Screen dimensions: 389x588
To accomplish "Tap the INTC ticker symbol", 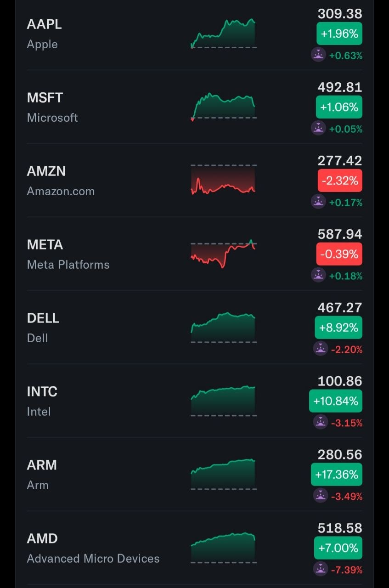I will pos(42,391).
